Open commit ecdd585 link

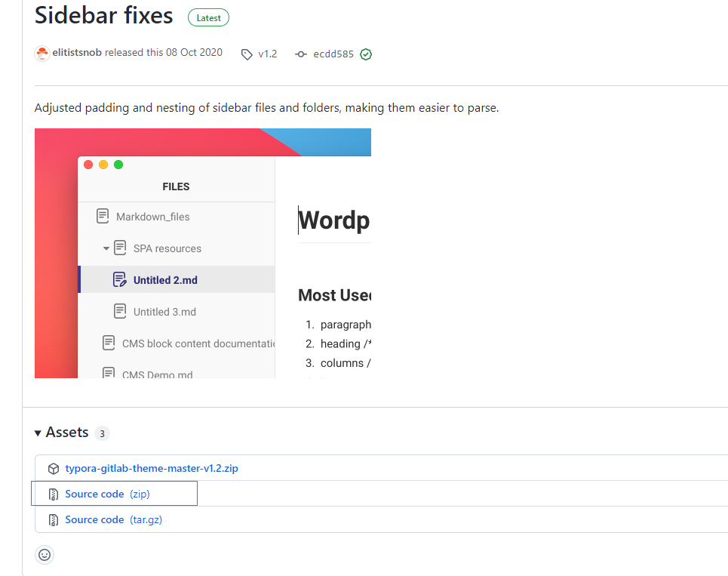(333, 54)
